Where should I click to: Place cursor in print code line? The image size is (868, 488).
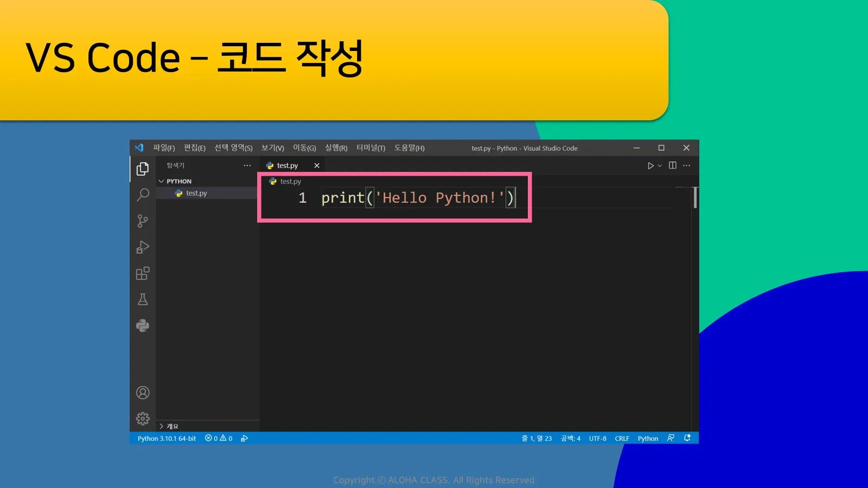(418, 198)
